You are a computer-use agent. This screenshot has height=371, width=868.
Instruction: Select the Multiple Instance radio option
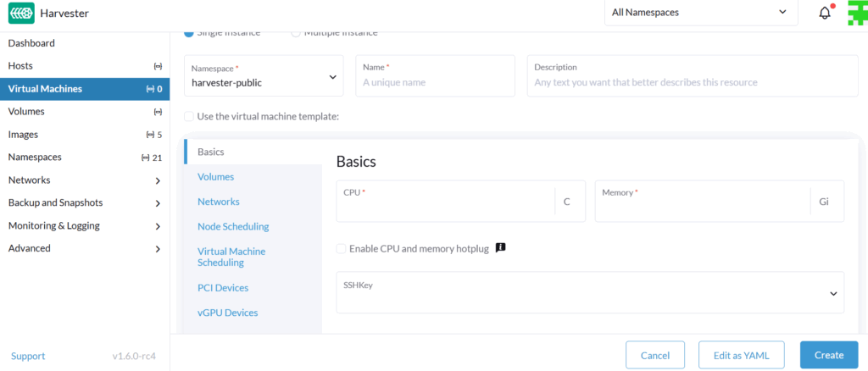pos(296,33)
